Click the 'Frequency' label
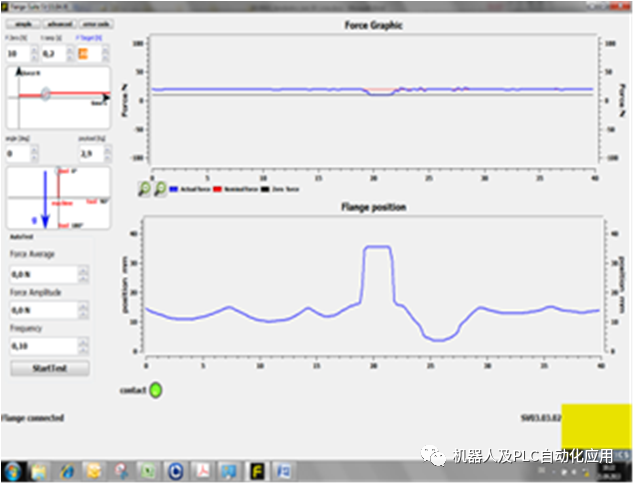 point(26,328)
